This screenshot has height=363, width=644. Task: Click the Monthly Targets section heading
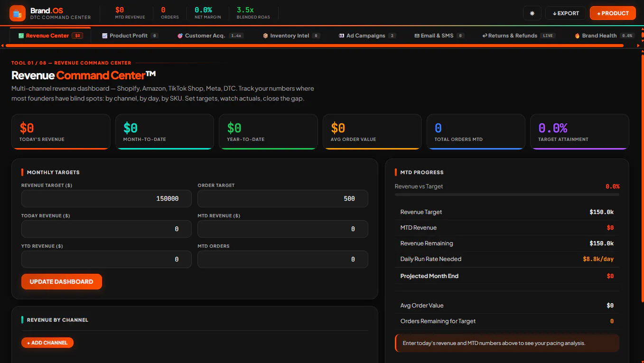pos(53,172)
